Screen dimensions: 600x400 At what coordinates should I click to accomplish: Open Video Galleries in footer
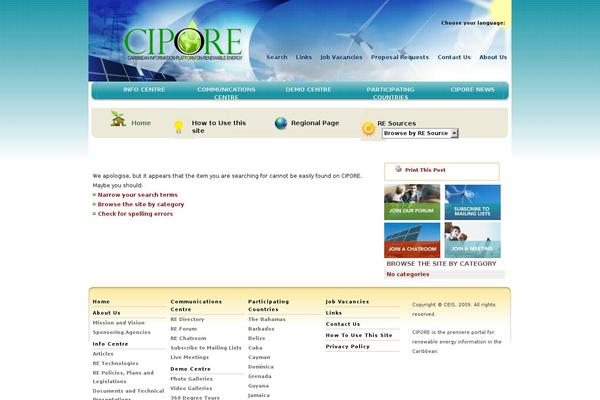(x=191, y=389)
